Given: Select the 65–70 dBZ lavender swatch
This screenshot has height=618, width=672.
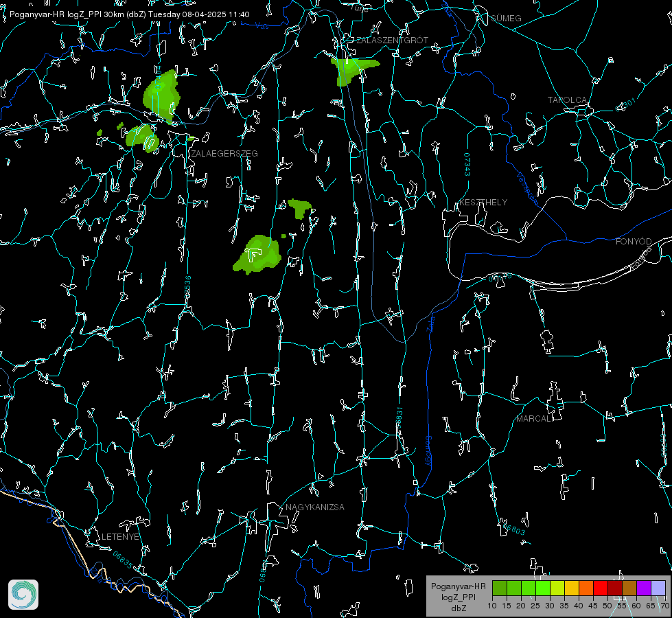Looking at the screenshot, I should click(x=658, y=588).
